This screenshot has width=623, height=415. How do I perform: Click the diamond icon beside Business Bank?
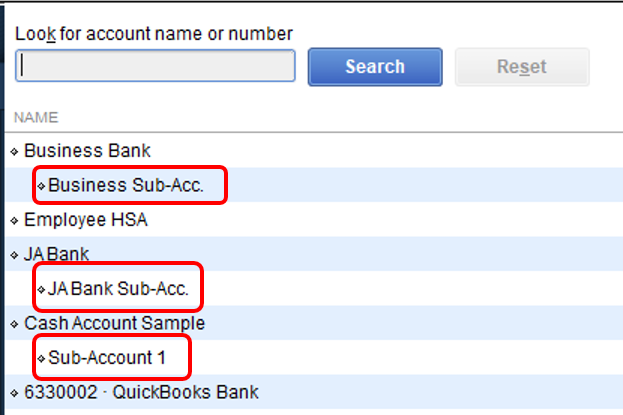coord(15,152)
